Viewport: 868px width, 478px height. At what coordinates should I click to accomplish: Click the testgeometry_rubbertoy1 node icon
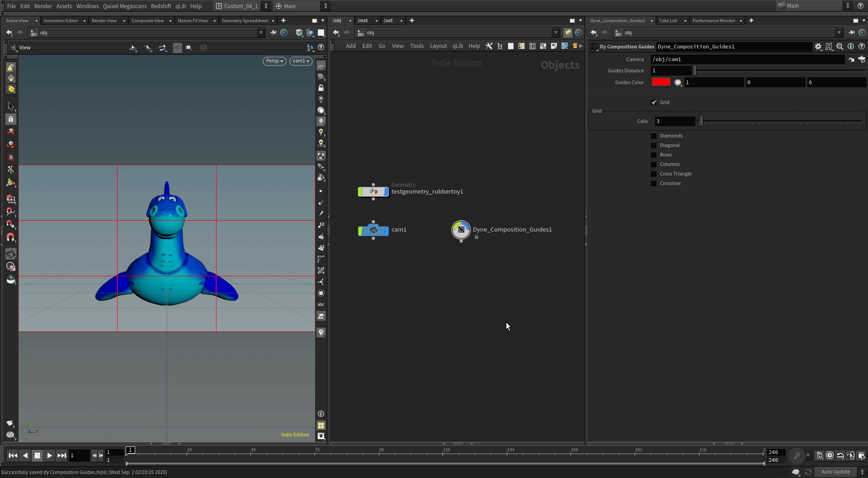tap(373, 192)
